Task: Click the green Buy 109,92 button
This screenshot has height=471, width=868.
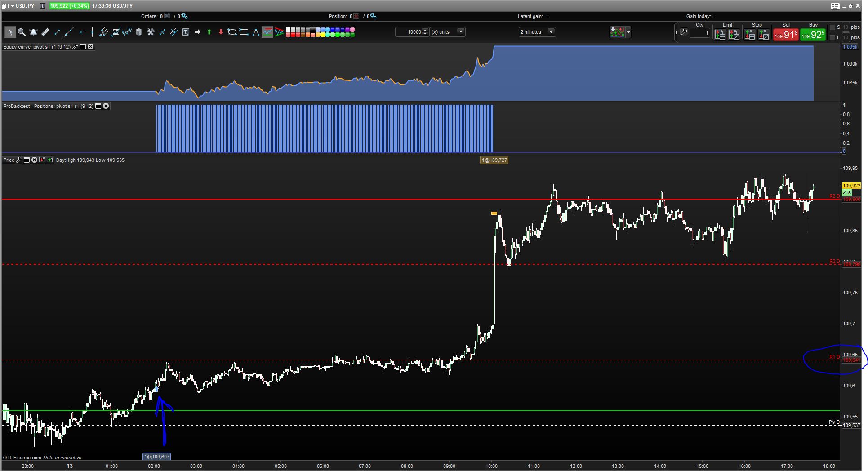Action: point(813,35)
